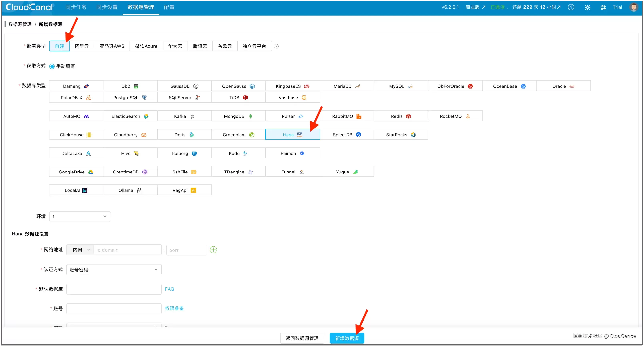Image resolution: width=644 pixels, height=347 pixels.
Task: Select the MySQL database type
Action: point(401,86)
